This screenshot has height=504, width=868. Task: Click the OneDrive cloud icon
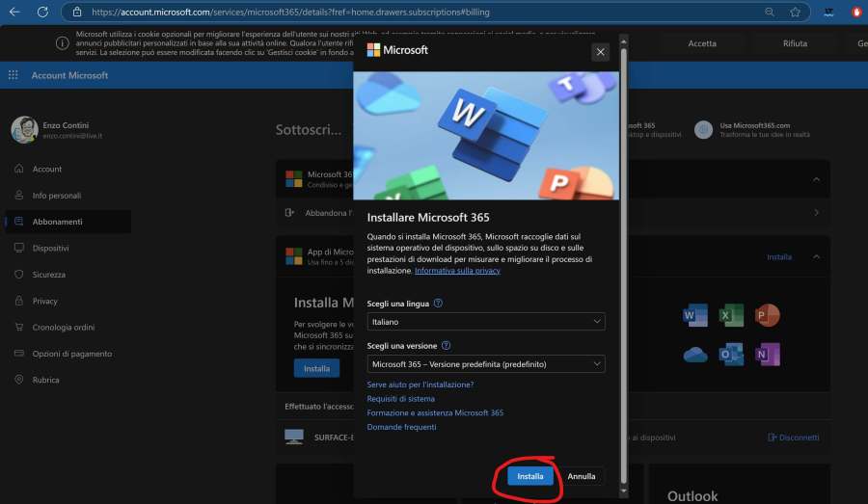(695, 355)
